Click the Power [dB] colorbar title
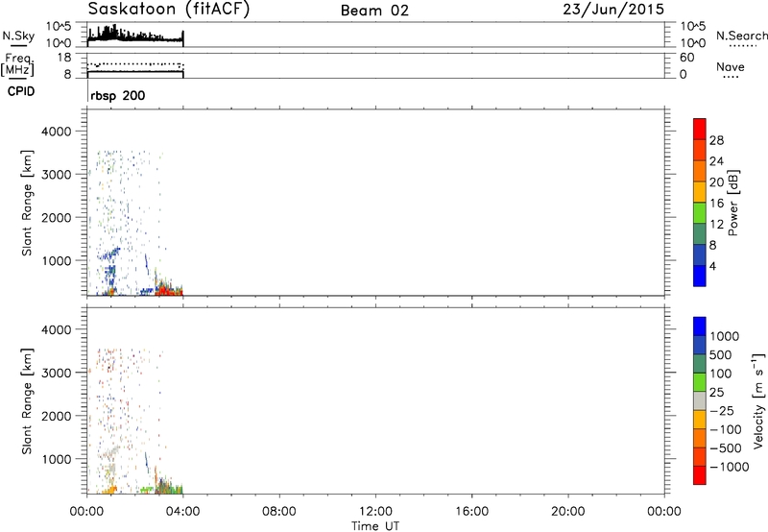This screenshot has width=768, height=532. click(733, 203)
